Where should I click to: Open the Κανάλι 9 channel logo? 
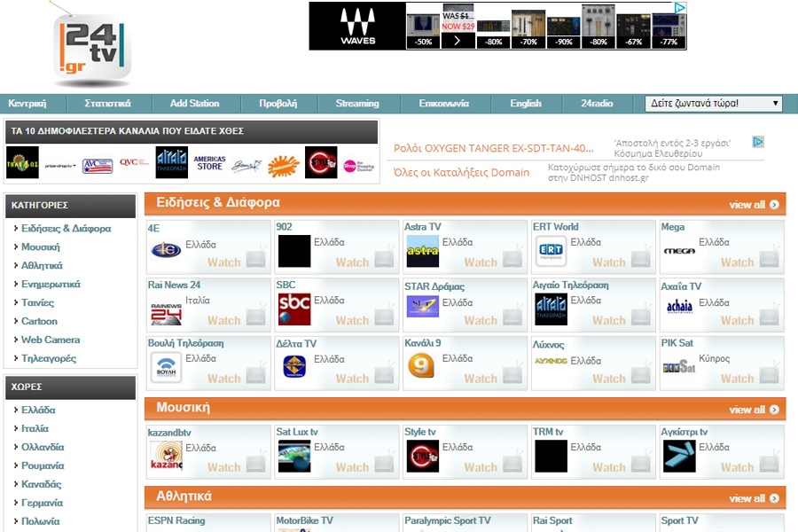click(421, 365)
